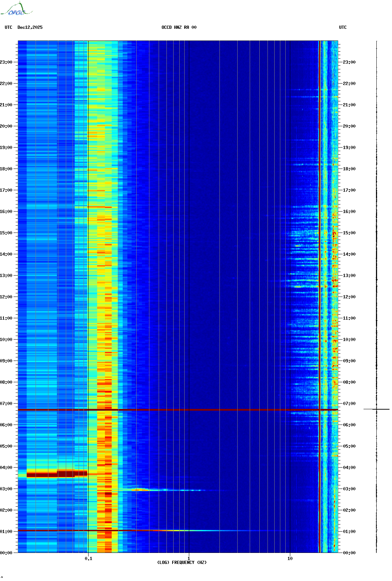
Task: Click the large spike on the seismogram trace
Action: [377, 409]
